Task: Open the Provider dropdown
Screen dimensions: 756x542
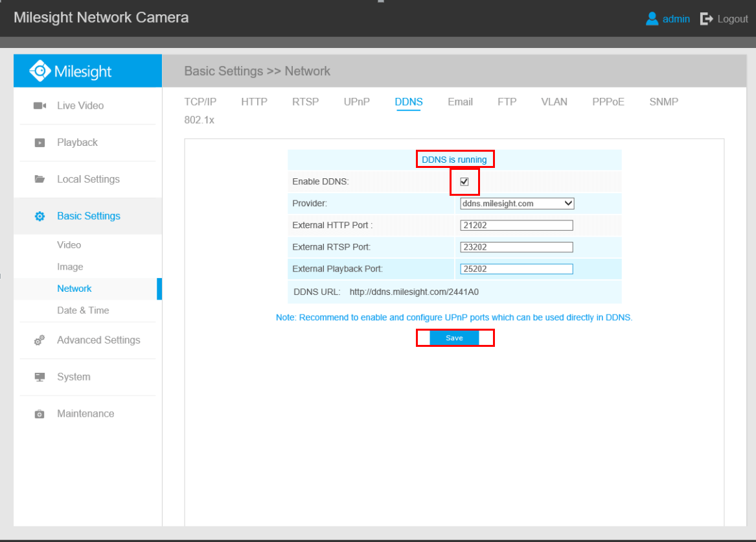Action: 516,204
